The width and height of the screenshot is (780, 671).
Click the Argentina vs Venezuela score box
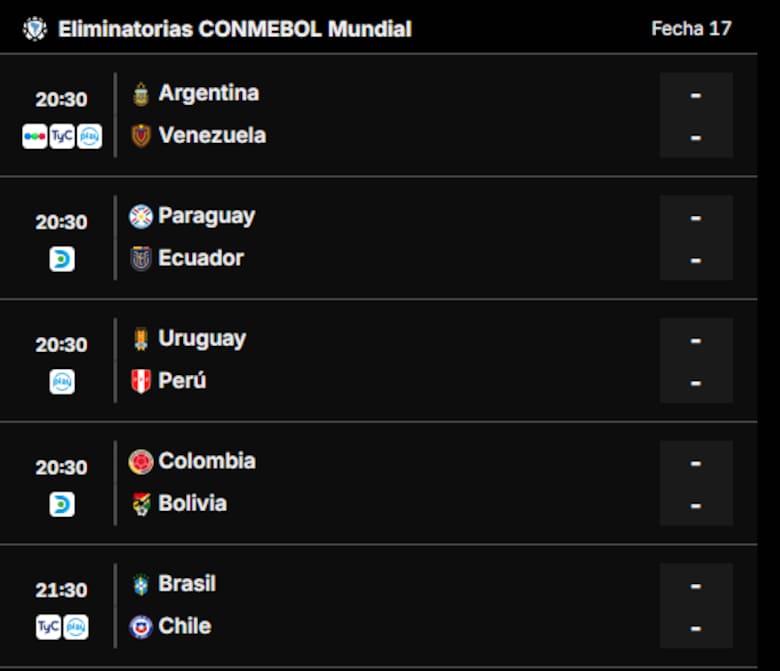click(x=696, y=115)
